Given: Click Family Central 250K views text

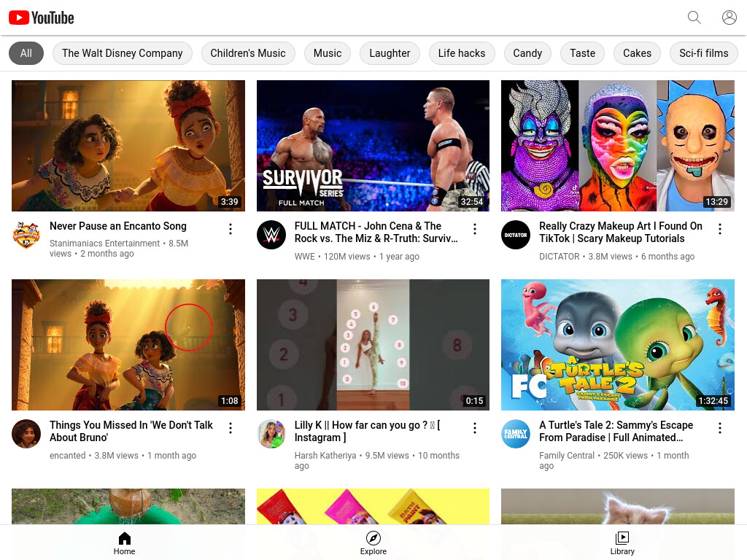Looking at the screenshot, I should click(614, 461).
